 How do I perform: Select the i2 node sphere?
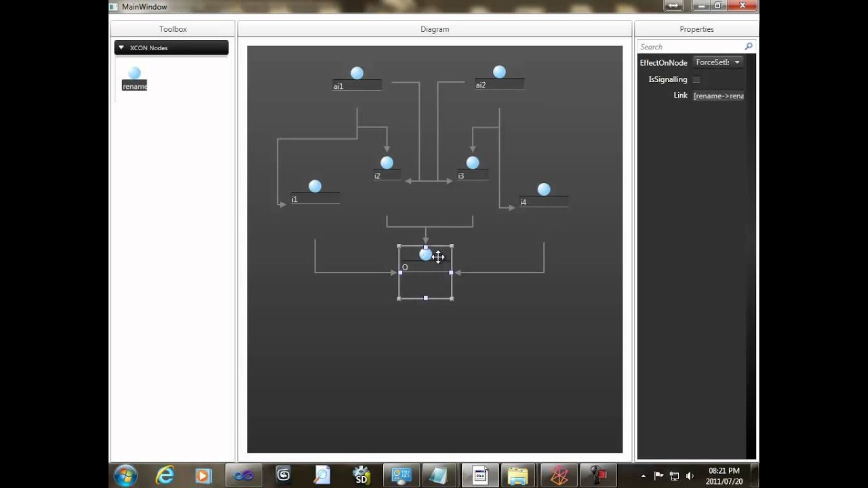[387, 163]
